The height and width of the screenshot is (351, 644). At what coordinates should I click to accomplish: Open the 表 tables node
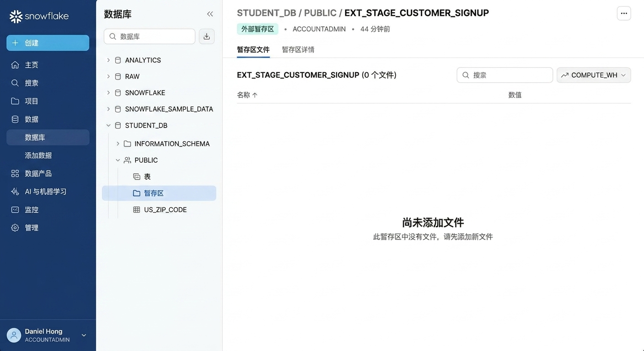(x=147, y=176)
